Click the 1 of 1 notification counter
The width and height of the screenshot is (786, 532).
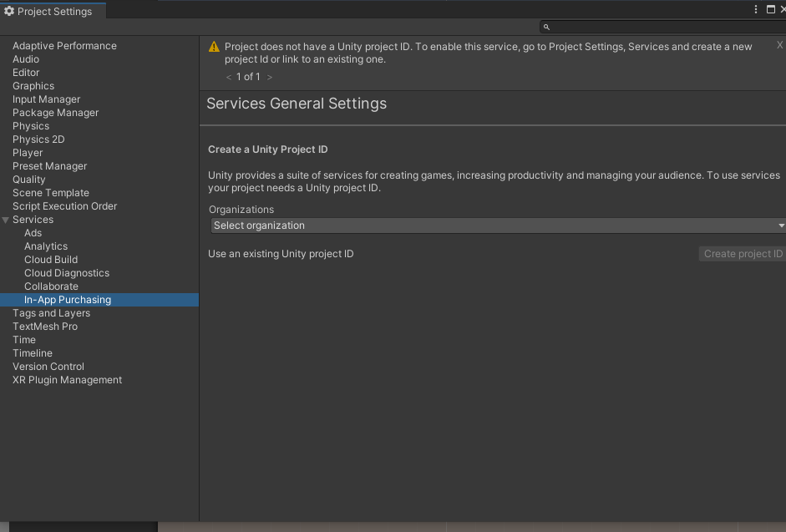coord(248,77)
